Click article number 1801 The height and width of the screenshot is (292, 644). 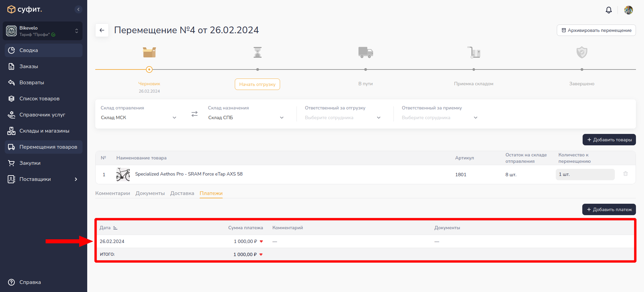coord(461,175)
